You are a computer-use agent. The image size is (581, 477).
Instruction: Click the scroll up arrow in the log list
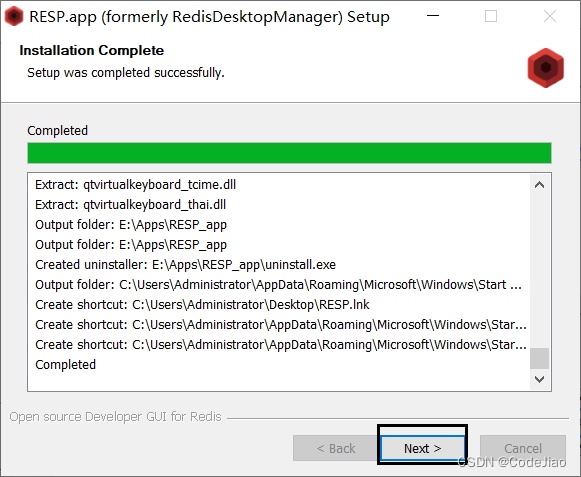coord(540,185)
